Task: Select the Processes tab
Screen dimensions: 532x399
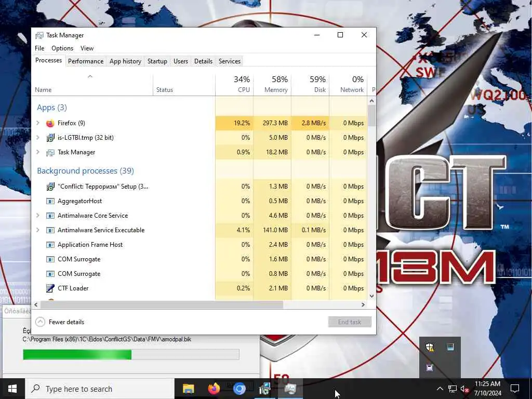Action: (48, 60)
